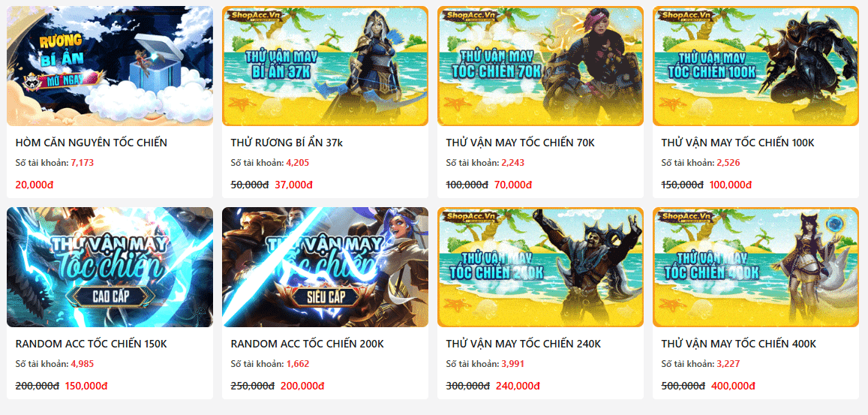Open the Rương Bí Ẩn mystery chest banner
This screenshot has width=868, height=415.
[x=110, y=66]
